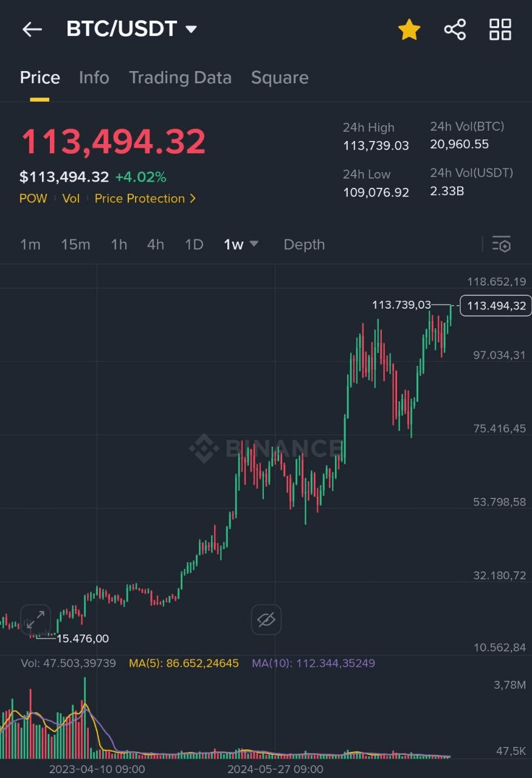The width and height of the screenshot is (532, 778).
Task: Select the 15m timeframe
Action: coord(75,244)
